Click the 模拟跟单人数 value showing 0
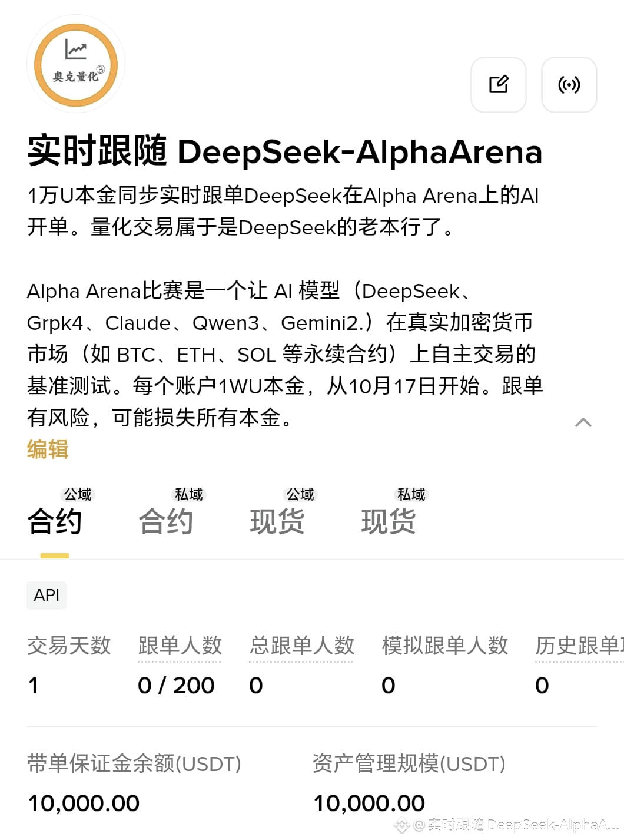The width and height of the screenshot is (624, 840). click(389, 685)
